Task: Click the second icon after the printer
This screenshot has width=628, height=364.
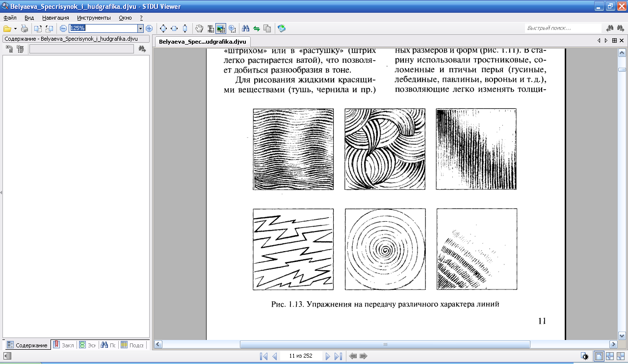Action: pos(49,28)
